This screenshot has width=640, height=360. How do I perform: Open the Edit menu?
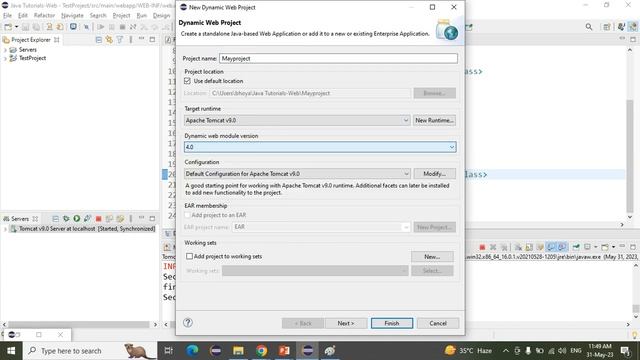pos(23,16)
